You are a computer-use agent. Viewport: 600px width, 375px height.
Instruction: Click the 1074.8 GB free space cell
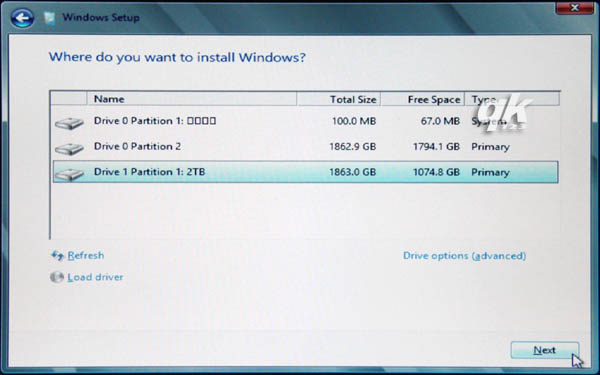pyautogui.click(x=436, y=172)
